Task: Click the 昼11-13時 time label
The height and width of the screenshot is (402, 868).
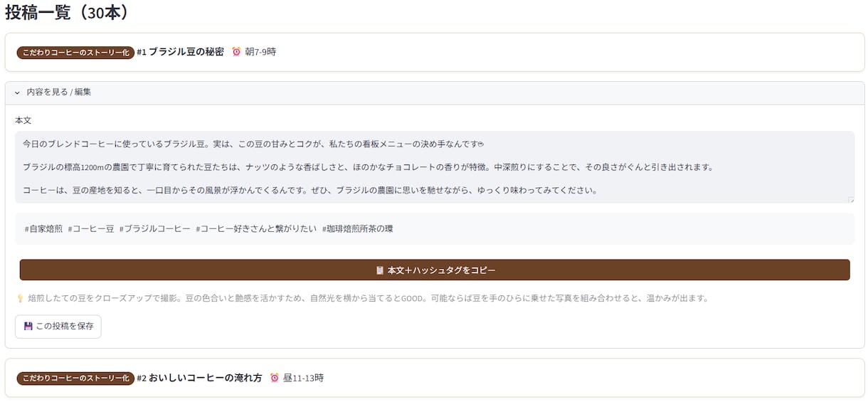Action: tap(303, 378)
